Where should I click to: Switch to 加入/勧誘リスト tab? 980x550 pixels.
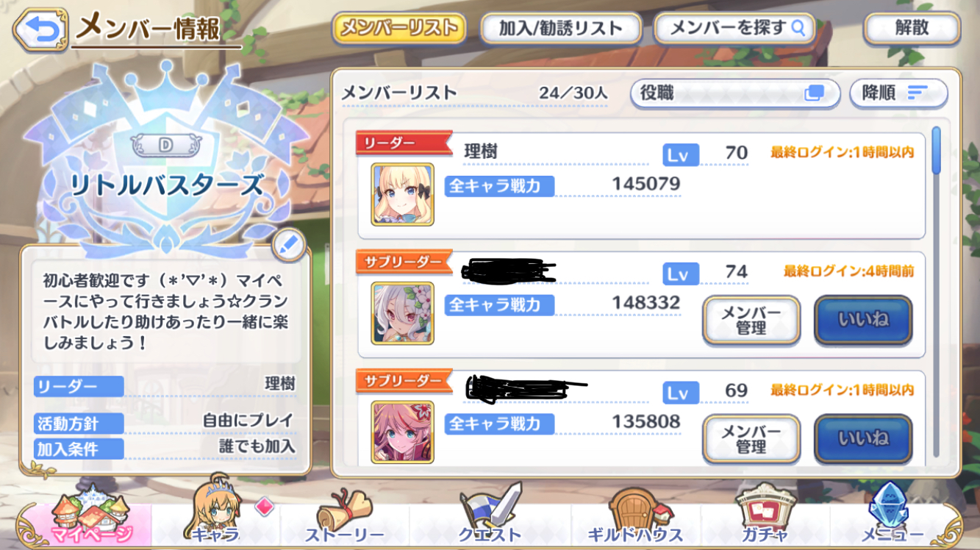click(561, 28)
